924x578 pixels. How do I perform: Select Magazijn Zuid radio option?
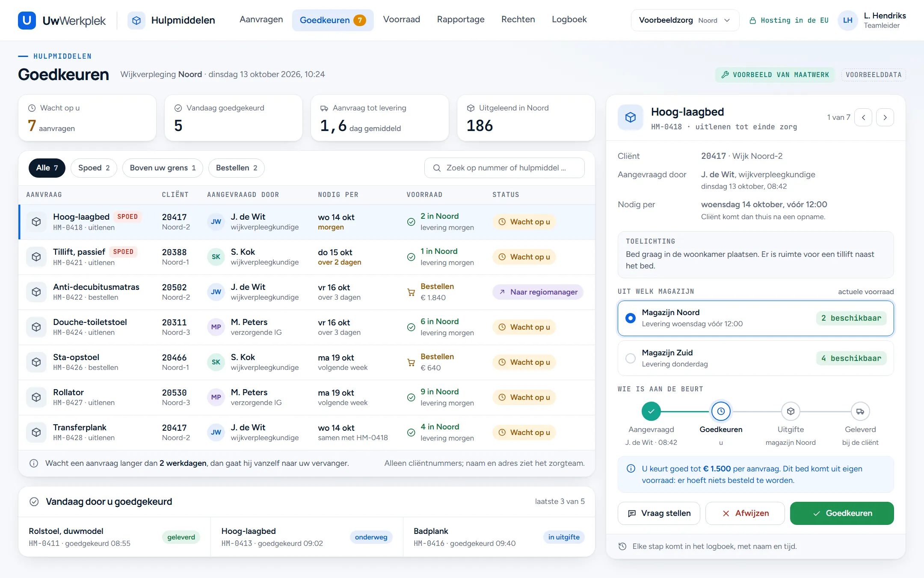click(x=630, y=358)
